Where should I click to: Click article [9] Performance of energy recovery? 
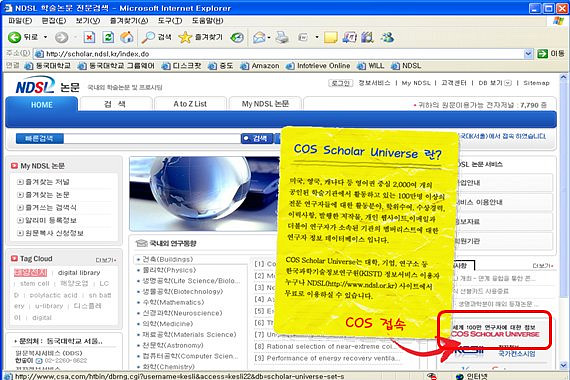pos(327,358)
